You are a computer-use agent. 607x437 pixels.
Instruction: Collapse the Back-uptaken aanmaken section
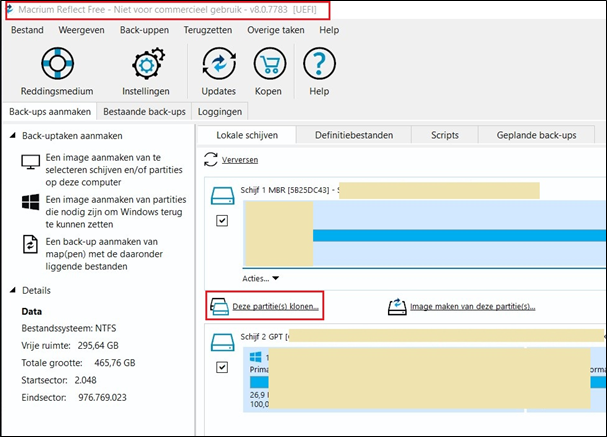[13, 136]
